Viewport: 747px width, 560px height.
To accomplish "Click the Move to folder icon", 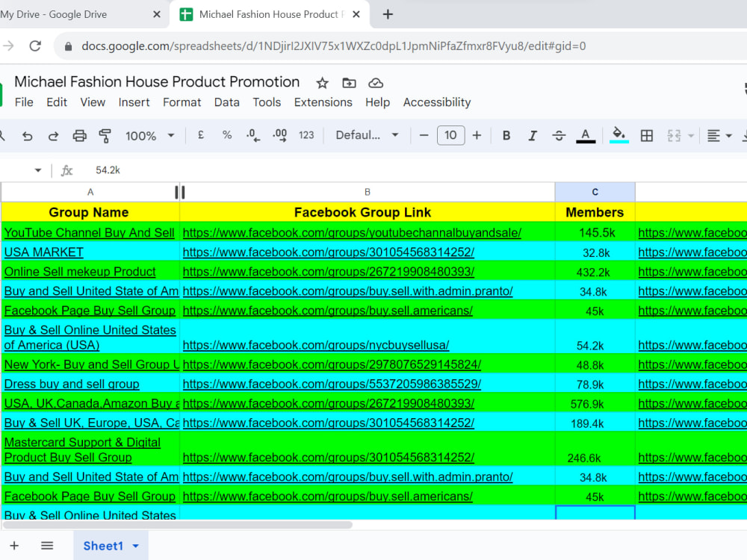I will tap(349, 83).
